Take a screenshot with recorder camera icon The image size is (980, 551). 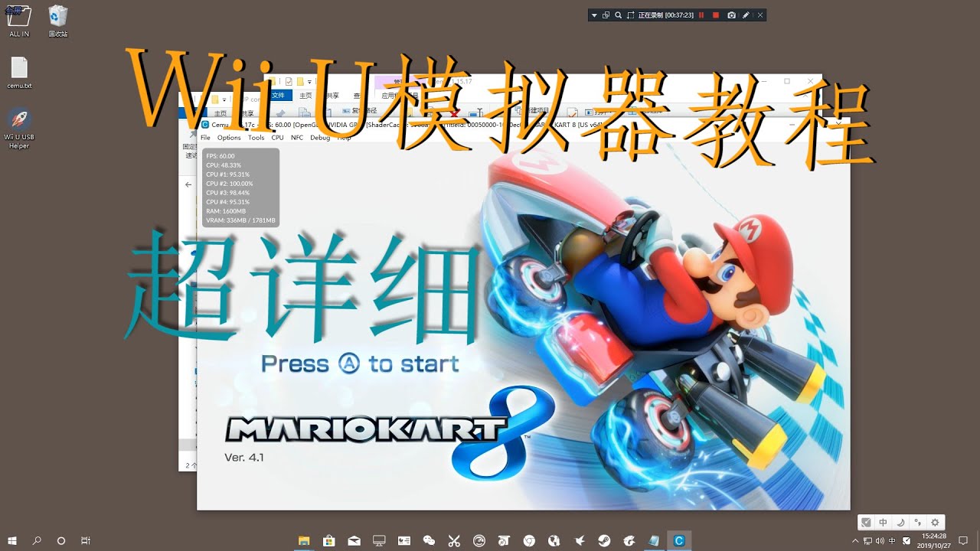[x=732, y=15]
